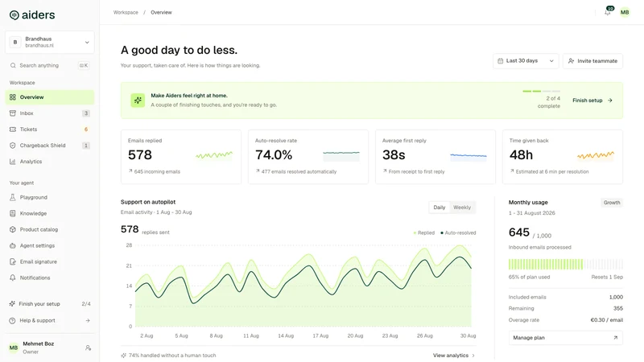This screenshot has height=362, width=644.
Task: Click the setup progress segments indicator
Action: click(541, 91)
